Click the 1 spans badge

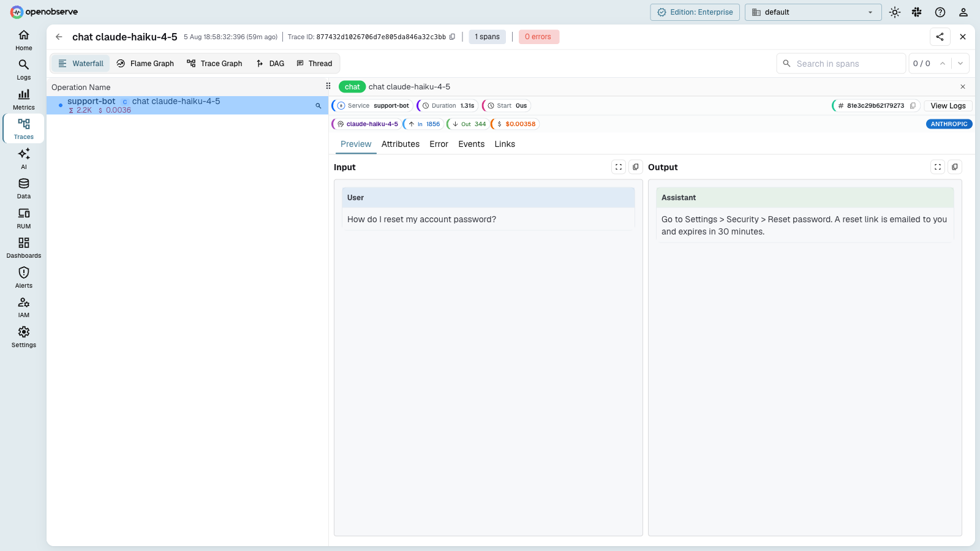[x=488, y=37]
